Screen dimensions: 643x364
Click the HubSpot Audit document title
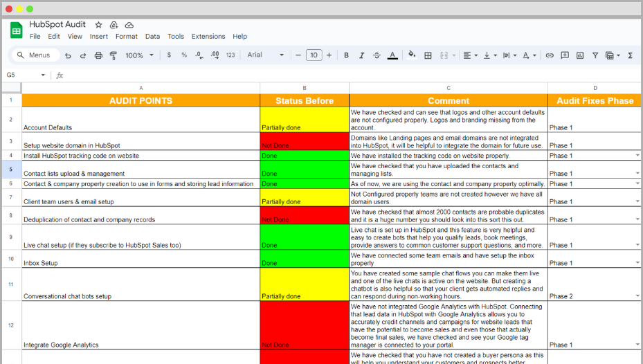coord(57,24)
